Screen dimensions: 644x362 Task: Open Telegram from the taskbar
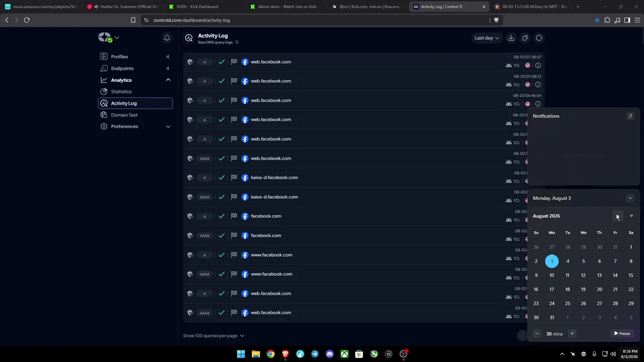[315, 354]
